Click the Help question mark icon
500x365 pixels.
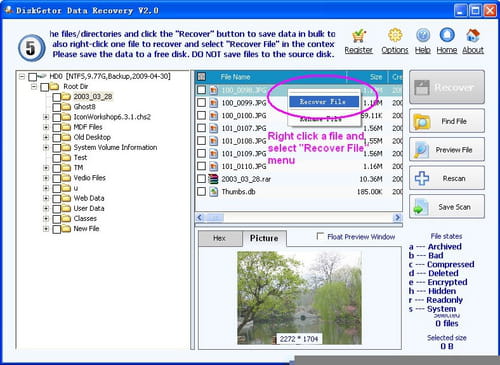point(423,35)
